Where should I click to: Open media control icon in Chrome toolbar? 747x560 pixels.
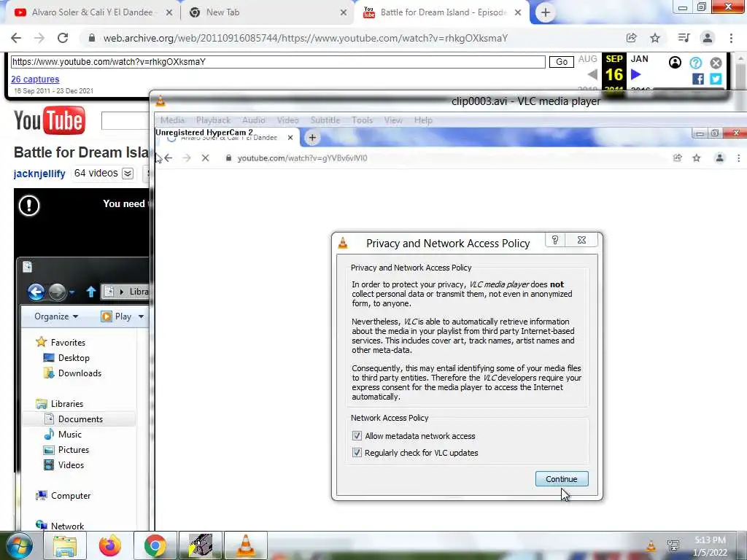pyautogui.click(x=684, y=38)
